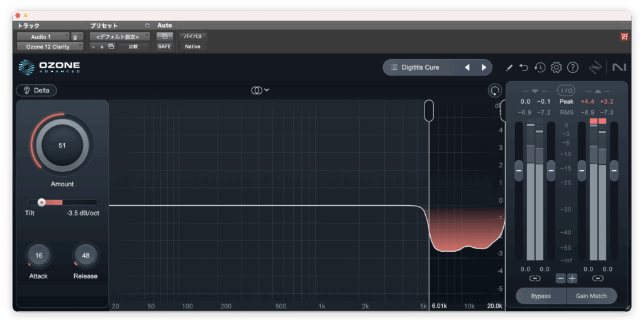
Task: Click the help question mark icon
Action: tap(572, 67)
